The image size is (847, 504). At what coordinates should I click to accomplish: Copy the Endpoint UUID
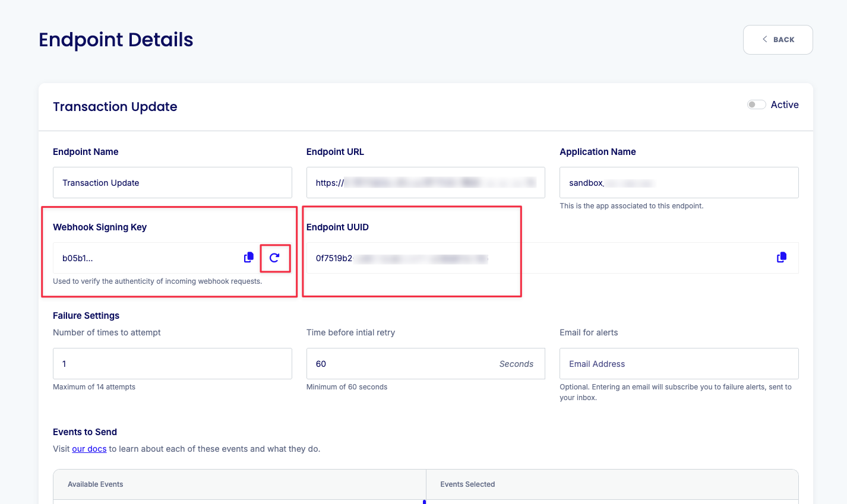(782, 258)
